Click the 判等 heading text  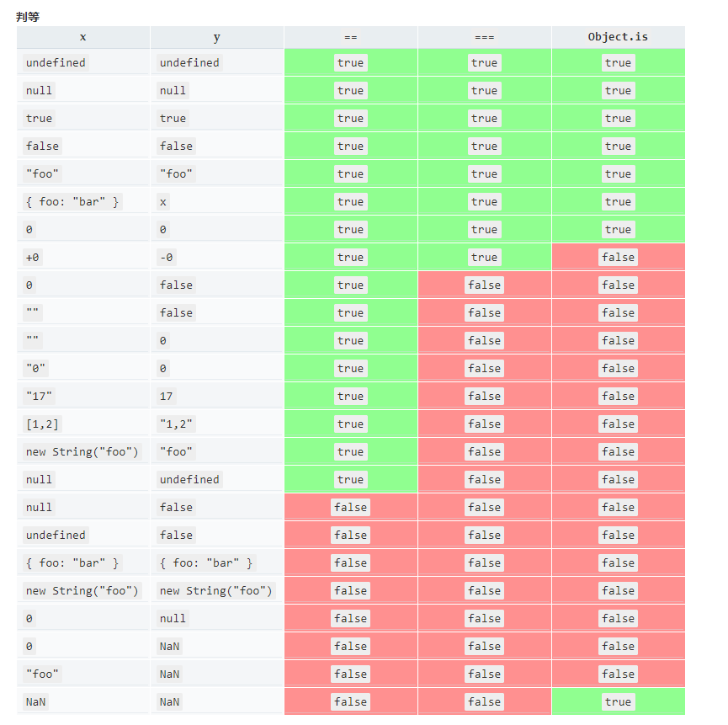point(28,16)
